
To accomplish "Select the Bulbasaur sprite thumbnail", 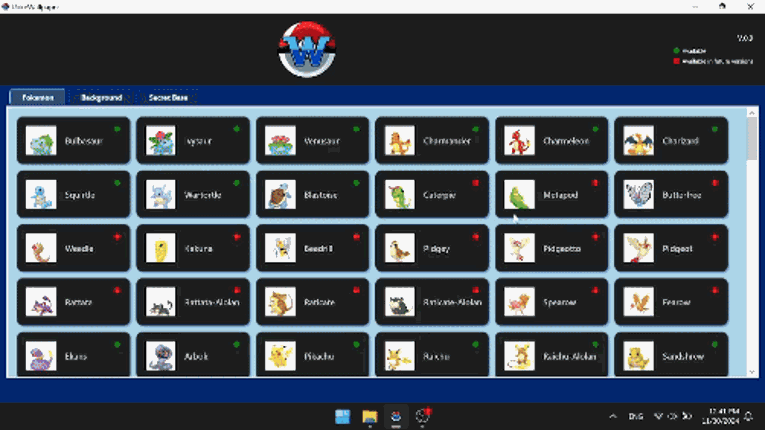I will click(x=41, y=141).
